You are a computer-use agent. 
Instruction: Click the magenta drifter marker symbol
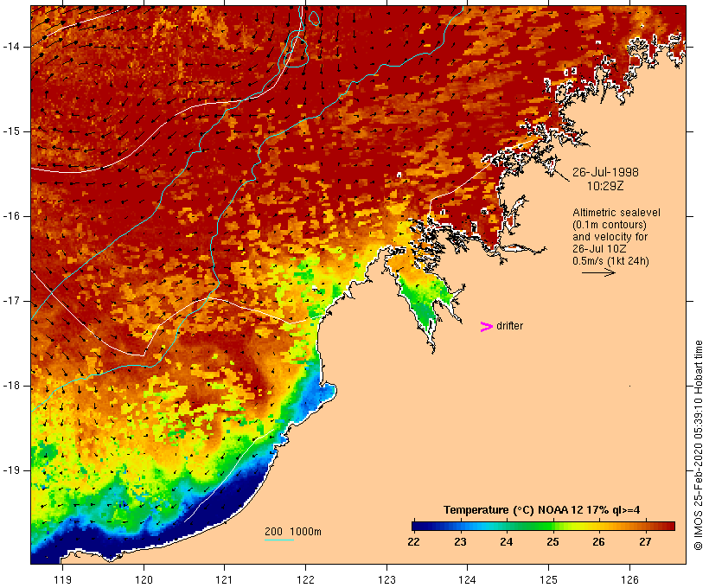click(x=487, y=327)
